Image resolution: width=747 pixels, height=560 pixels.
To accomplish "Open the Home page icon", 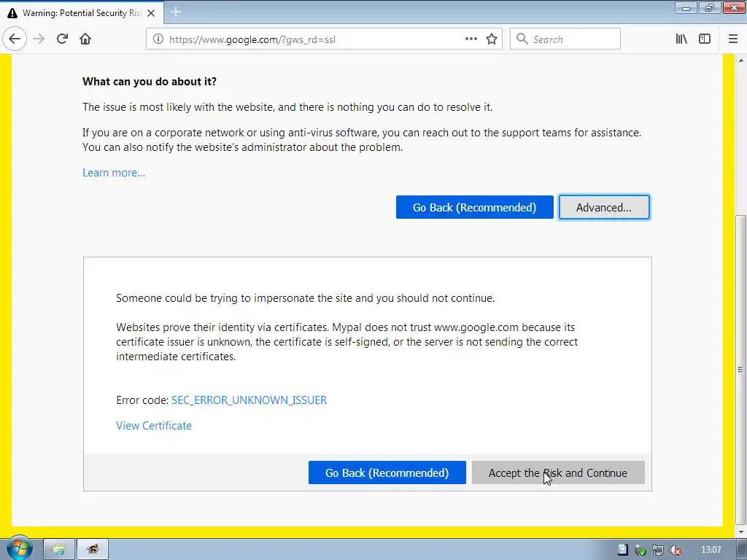I will [x=85, y=39].
